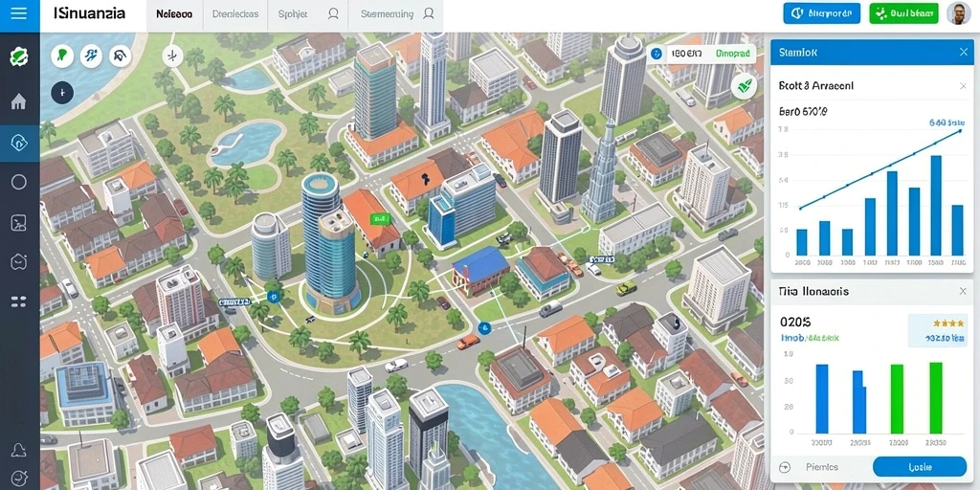Open the user profile avatar
The height and width of the screenshot is (490, 980).
pos(958,13)
